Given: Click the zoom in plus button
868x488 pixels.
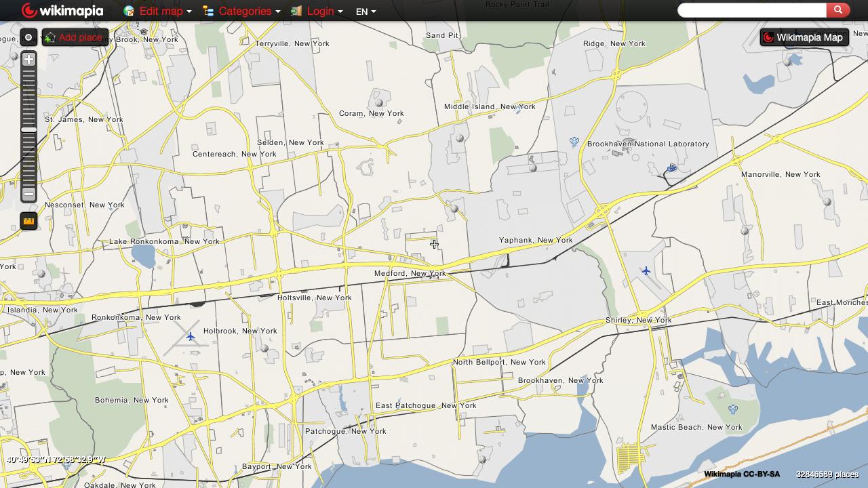Looking at the screenshot, I should [28, 60].
